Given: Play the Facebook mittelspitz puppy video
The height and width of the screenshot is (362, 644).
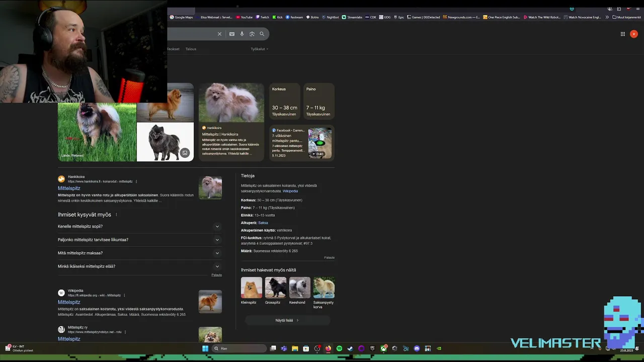Looking at the screenshot, I should point(320,143).
